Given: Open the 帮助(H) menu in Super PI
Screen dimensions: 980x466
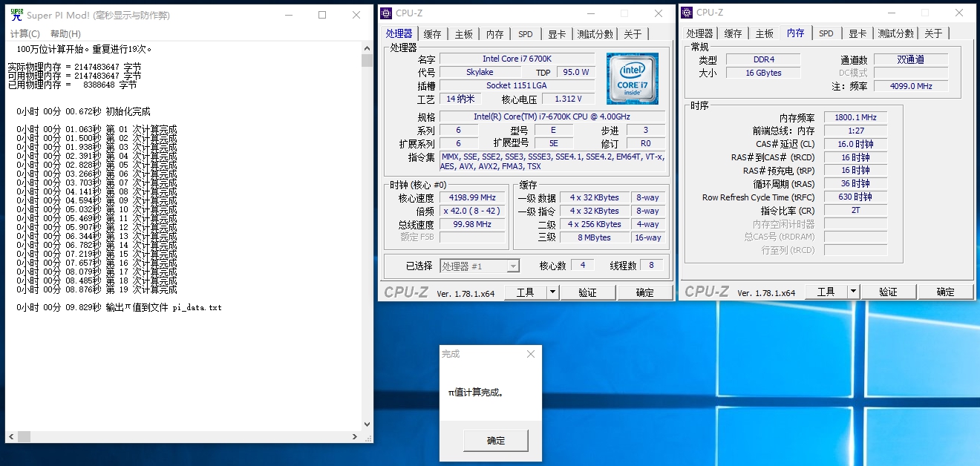Looking at the screenshot, I should 67,33.
